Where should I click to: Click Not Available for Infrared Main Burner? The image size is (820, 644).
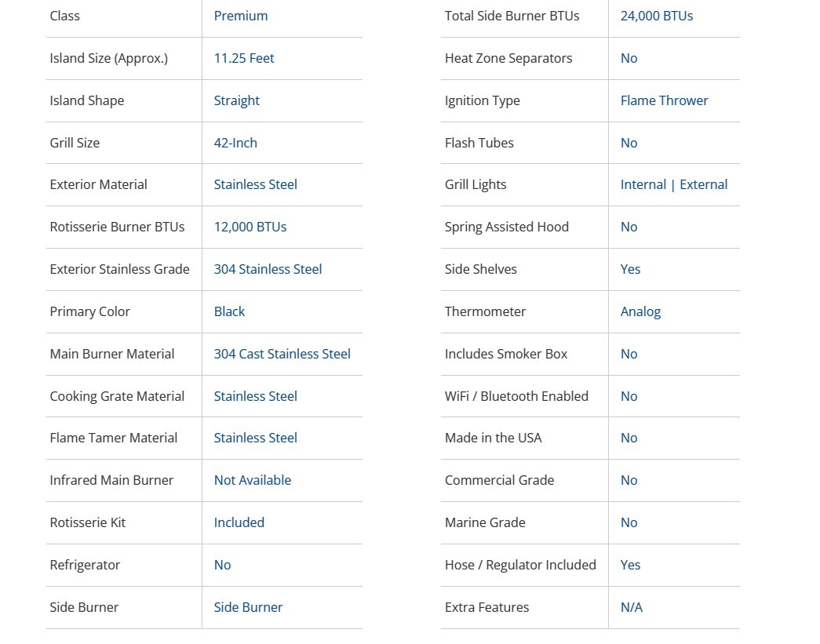tap(252, 480)
